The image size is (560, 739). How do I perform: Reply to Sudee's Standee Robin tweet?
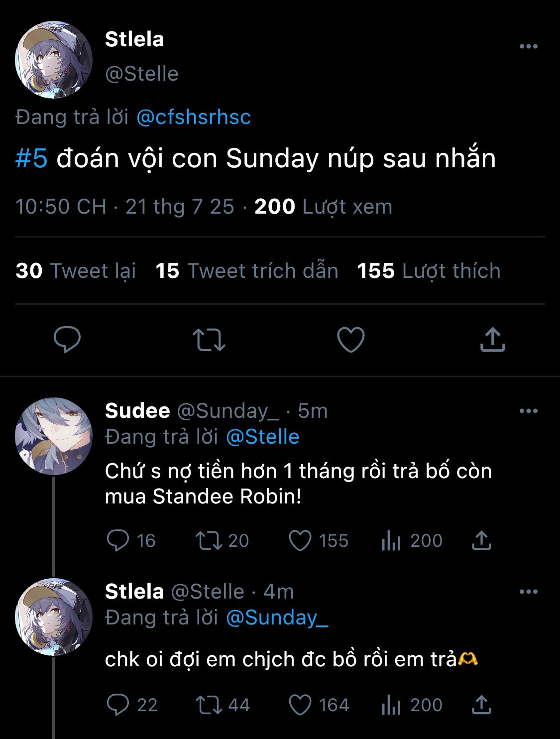(118, 540)
